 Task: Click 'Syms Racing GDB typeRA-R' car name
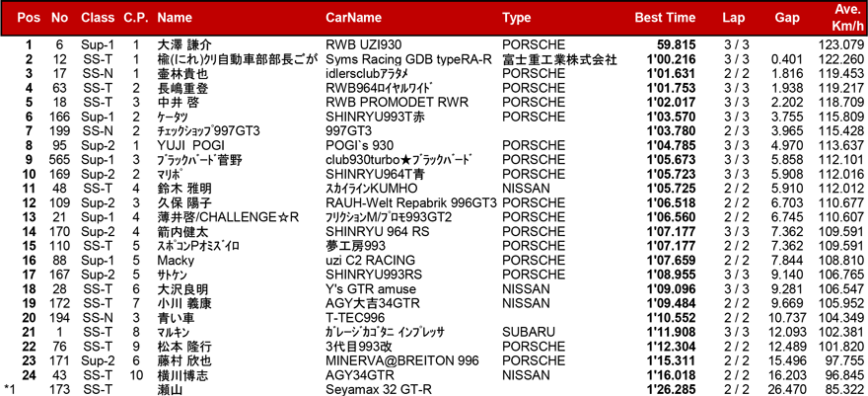[408, 60]
